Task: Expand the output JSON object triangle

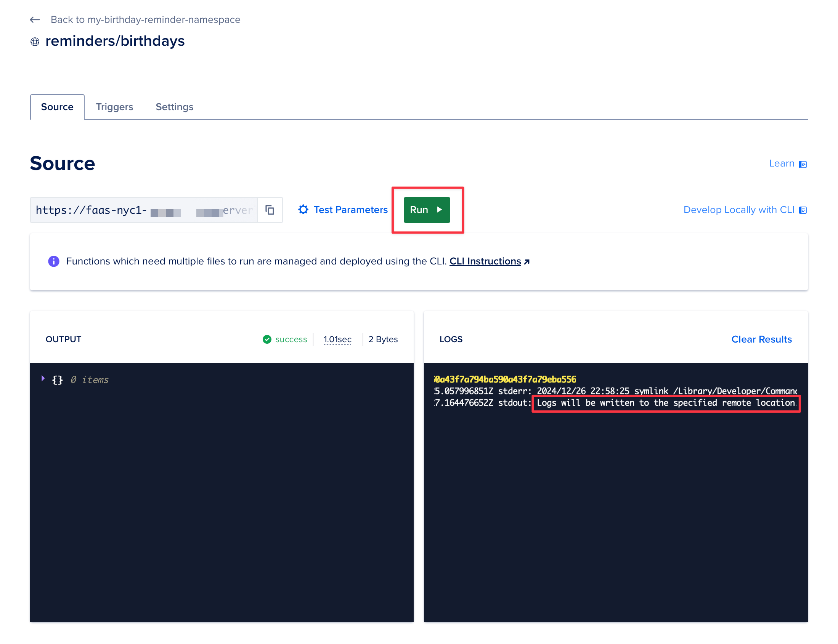Action: pyautogui.click(x=43, y=379)
